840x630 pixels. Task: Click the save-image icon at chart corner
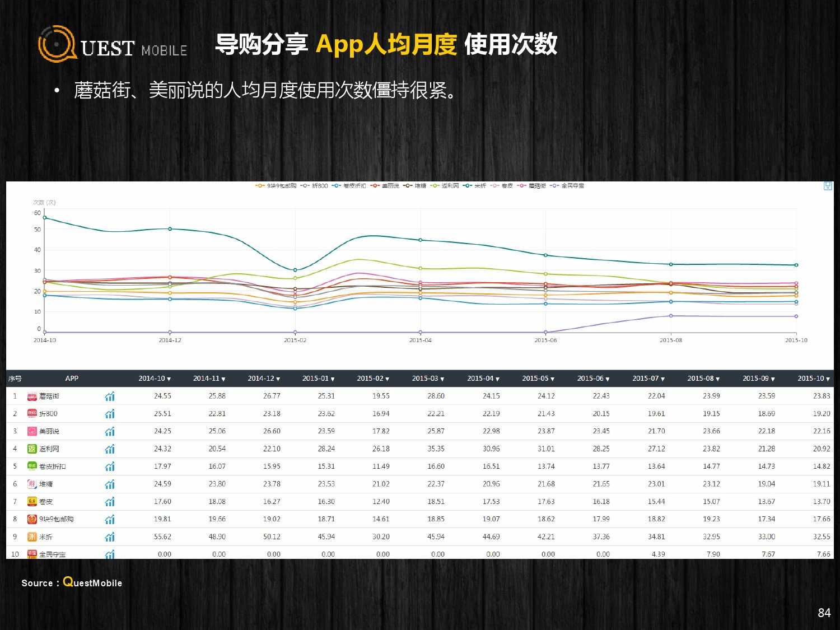click(828, 186)
